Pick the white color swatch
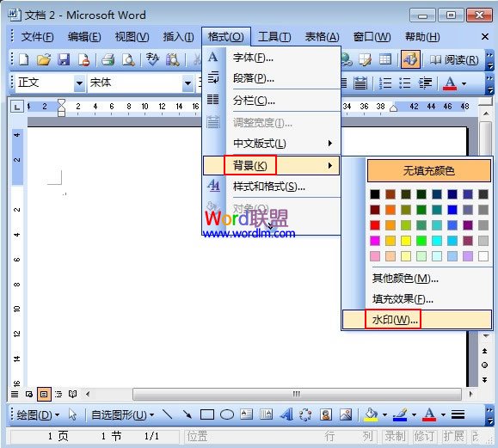 (483, 256)
